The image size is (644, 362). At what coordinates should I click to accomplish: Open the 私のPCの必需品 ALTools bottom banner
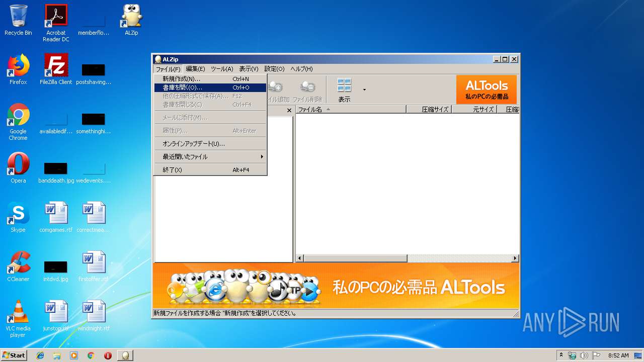tap(336, 286)
